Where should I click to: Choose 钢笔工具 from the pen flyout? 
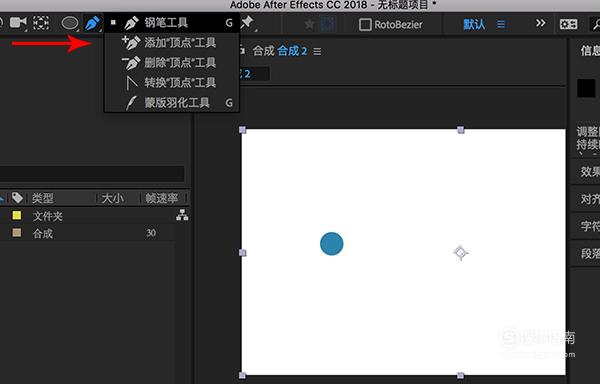(172, 23)
